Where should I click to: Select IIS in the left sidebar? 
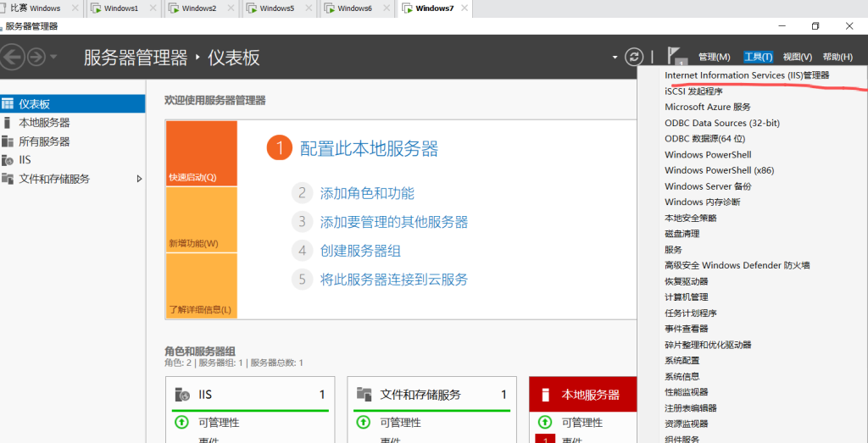point(25,160)
